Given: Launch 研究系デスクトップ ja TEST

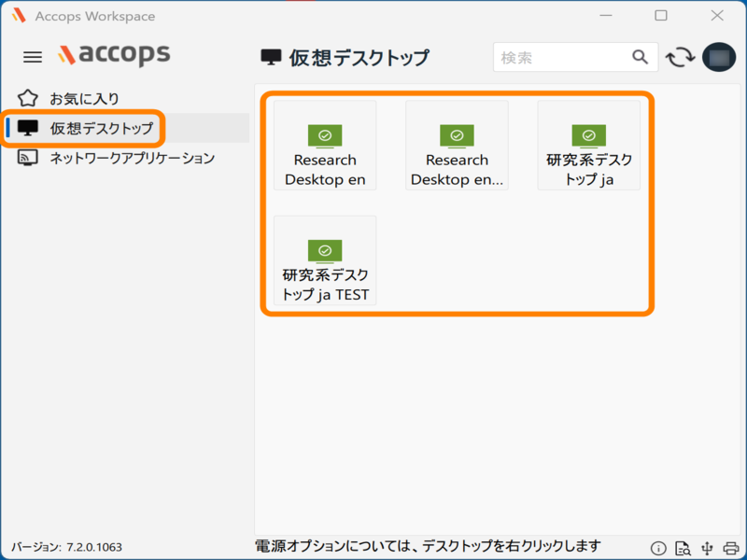Looking at the screenshot, I should 325,260.
